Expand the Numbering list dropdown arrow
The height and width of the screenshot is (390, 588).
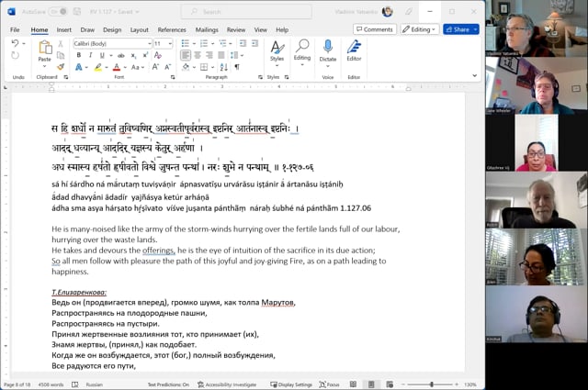(212, 43)
